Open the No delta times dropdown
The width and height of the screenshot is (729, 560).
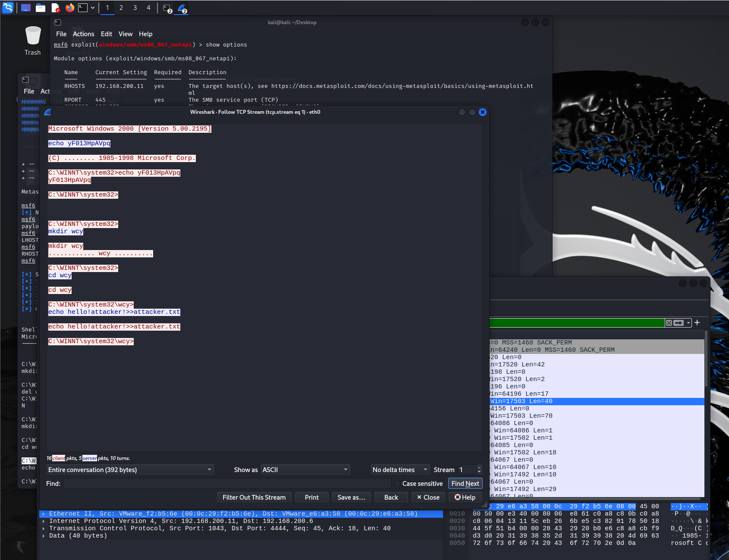click(400, 469)
